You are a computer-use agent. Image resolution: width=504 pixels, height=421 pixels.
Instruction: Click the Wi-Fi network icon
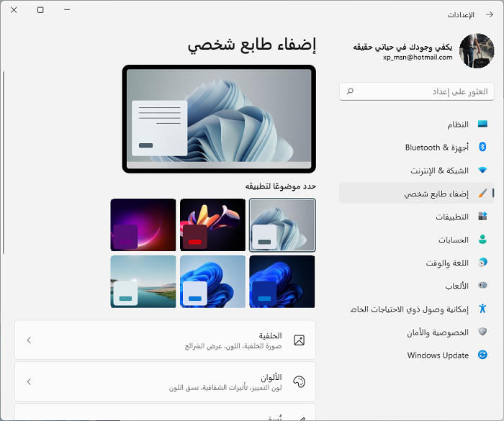482,170
